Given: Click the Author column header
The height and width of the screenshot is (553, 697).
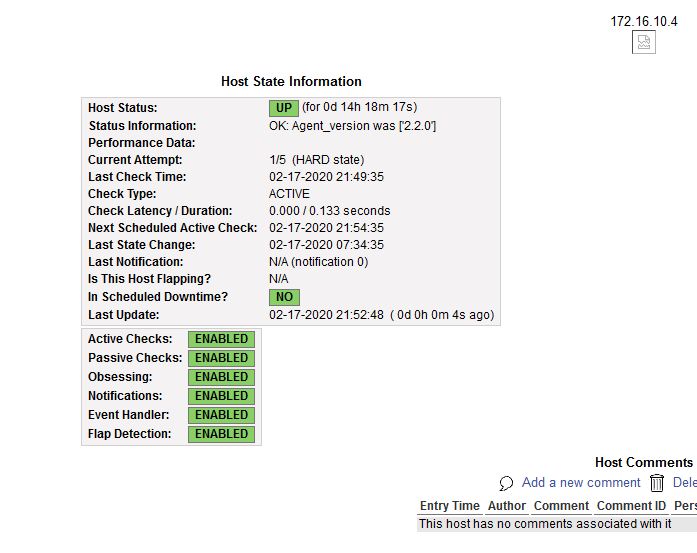Looking at the screenshot, I should click(x=507, y=506).
